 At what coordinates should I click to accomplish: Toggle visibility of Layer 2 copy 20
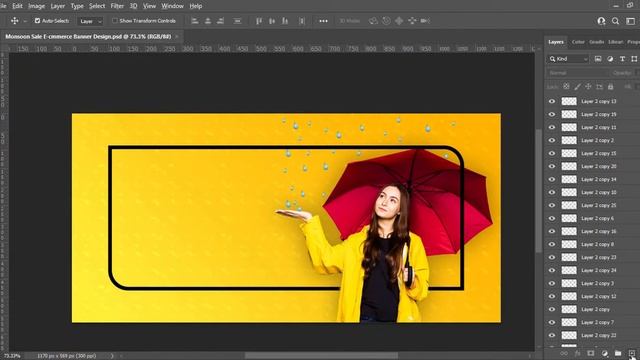click(552, 167)
